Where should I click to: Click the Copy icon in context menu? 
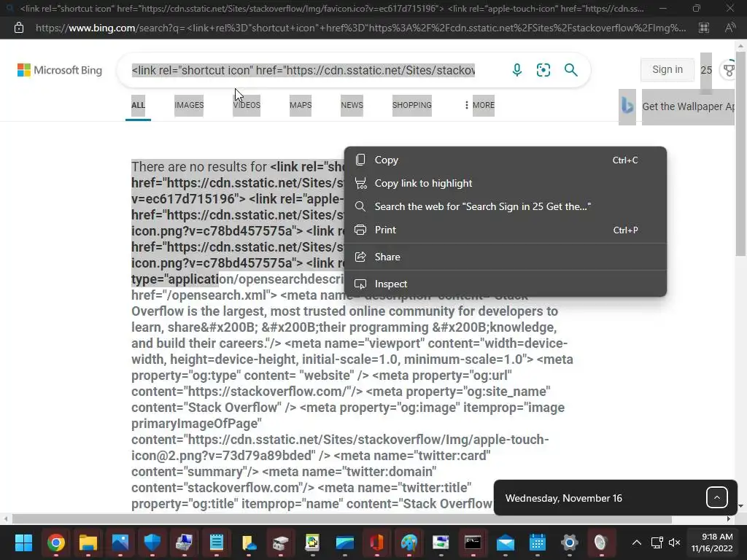360,160
